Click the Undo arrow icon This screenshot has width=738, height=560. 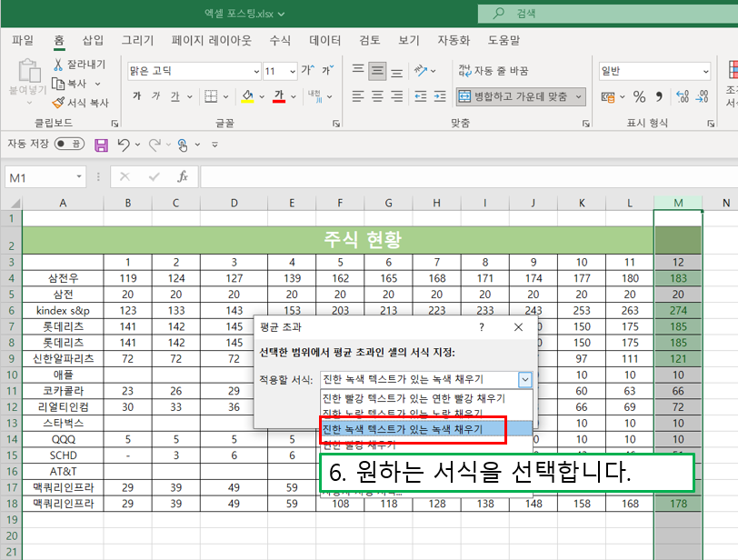coord(124,145)
